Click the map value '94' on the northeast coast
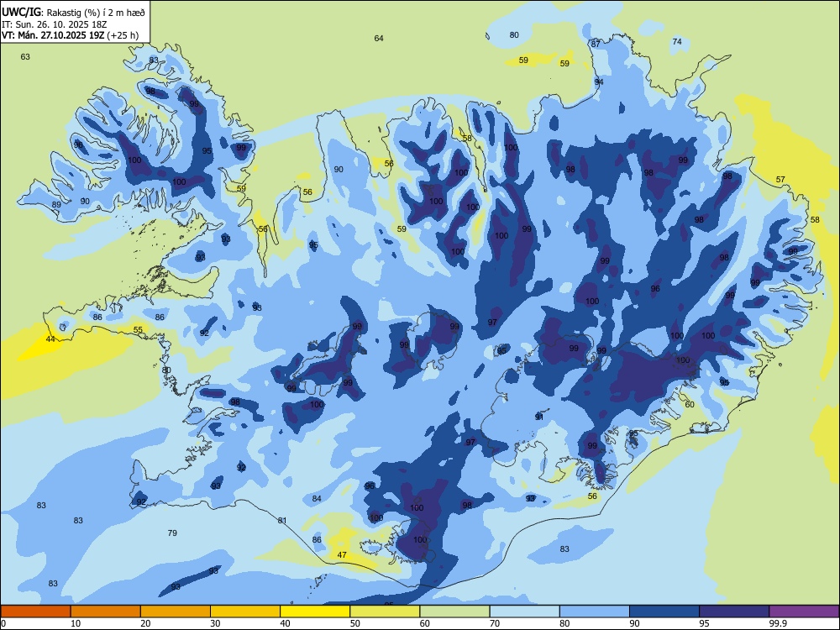The height and width of the screenshot is (630, 840). (599, 82)
